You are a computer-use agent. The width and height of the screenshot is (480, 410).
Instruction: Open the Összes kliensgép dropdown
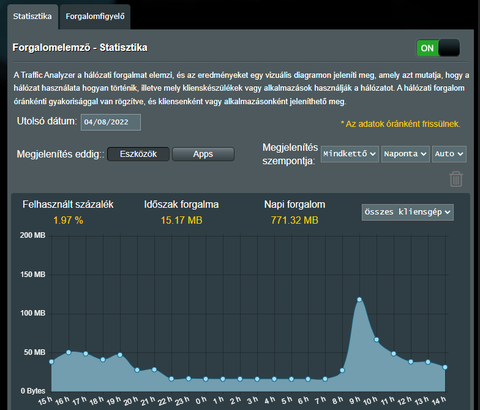click(x=408, y=212)
